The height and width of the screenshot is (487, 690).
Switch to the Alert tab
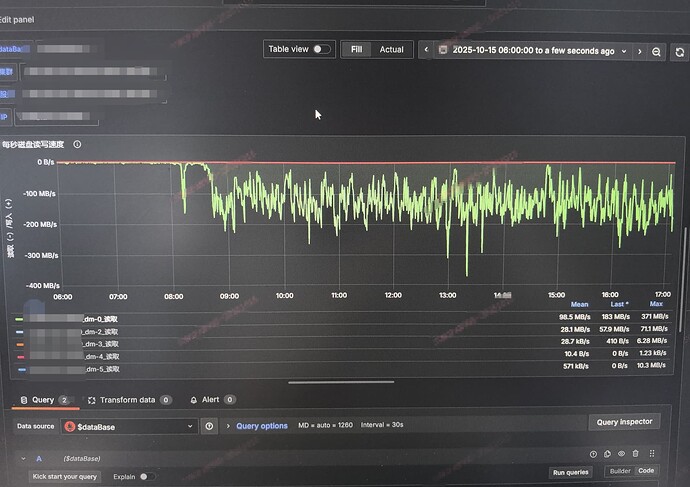(x=213, y=399)
